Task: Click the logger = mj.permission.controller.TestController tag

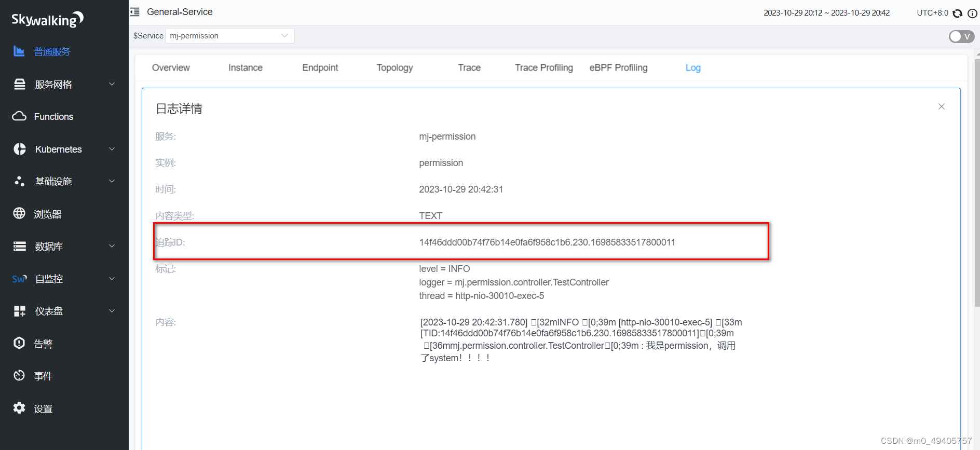Action: (x=514, y=282)
